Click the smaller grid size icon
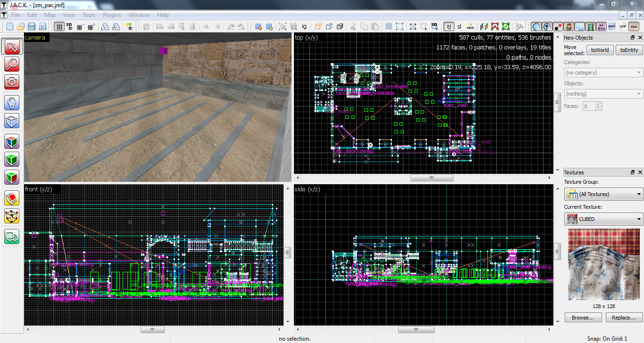Viewport: 644px width, 343px height. point(80,26)
